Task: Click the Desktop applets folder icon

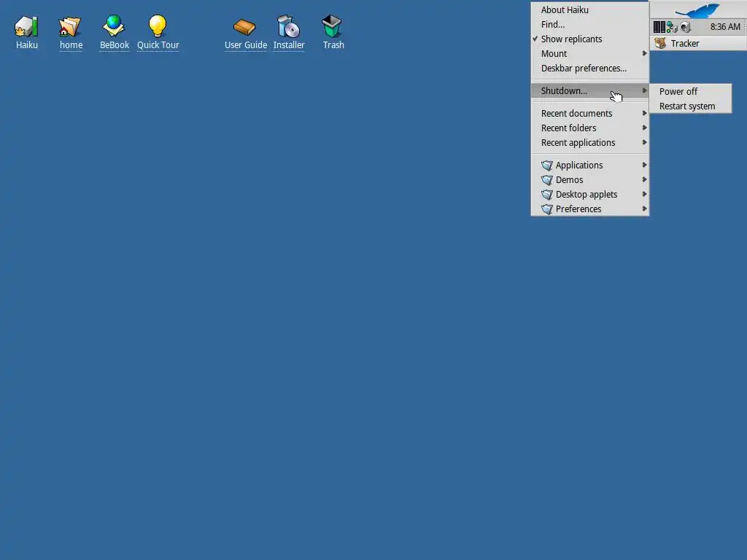Action: click(547, 195)
